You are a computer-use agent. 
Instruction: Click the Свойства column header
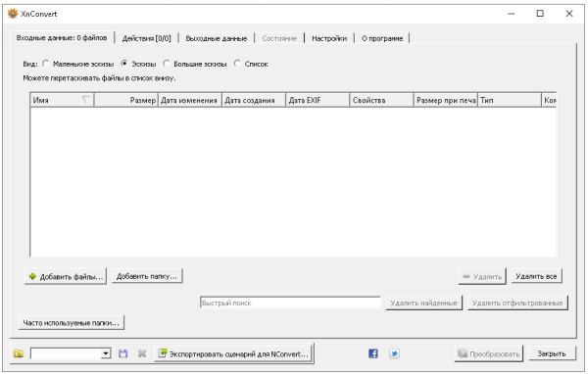tap(381, 100)
